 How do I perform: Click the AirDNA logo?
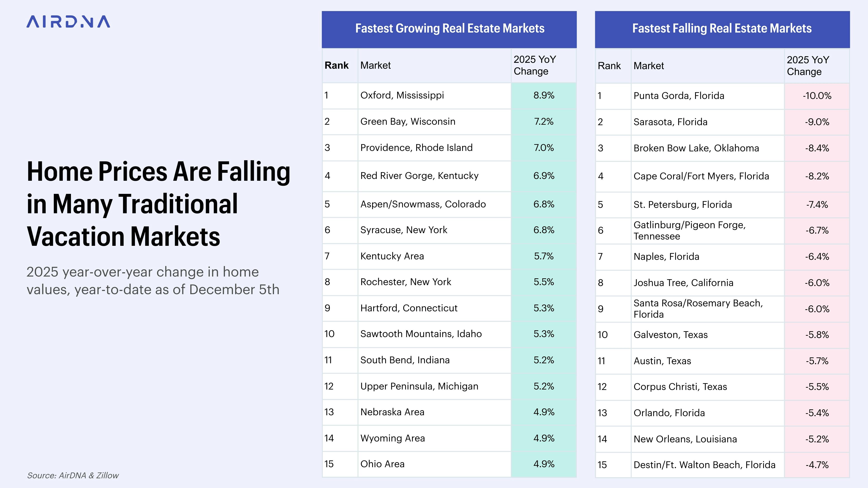pyautogui.click(x=68, y=21)
